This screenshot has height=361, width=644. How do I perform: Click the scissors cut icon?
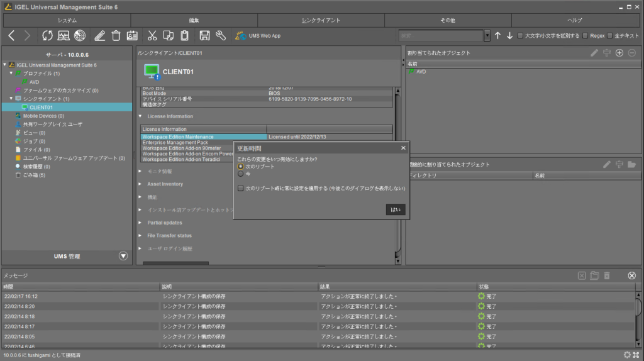coord(152,36)
